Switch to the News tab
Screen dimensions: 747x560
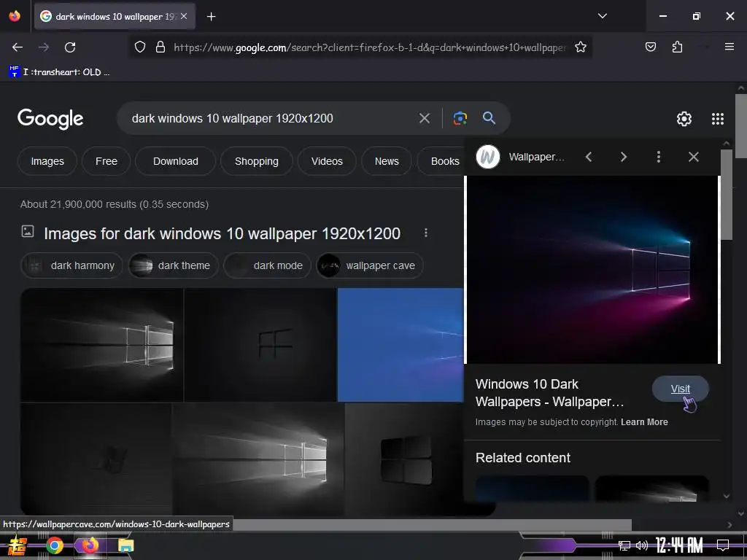(387, 161)
